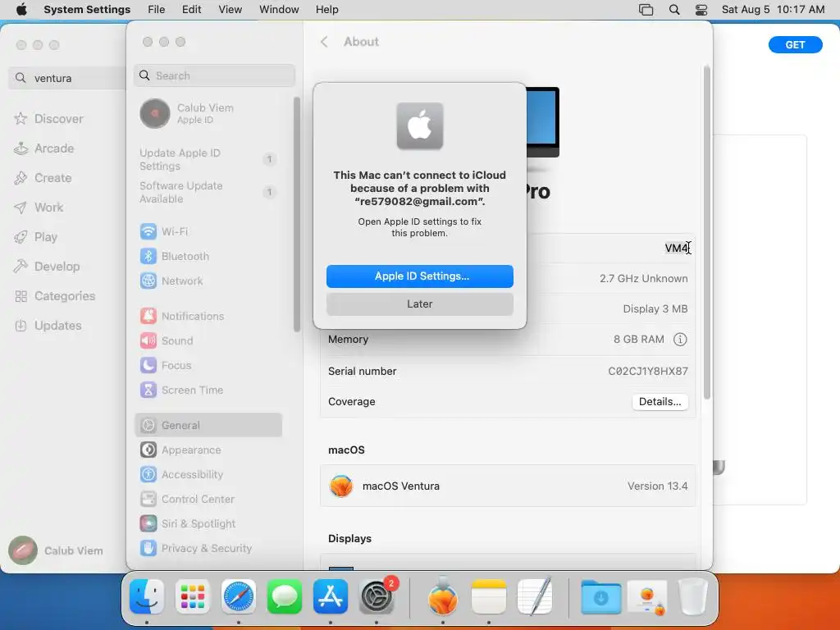
Task: Click the Settings sidebar scrollbar
Action: click(297, 214)
